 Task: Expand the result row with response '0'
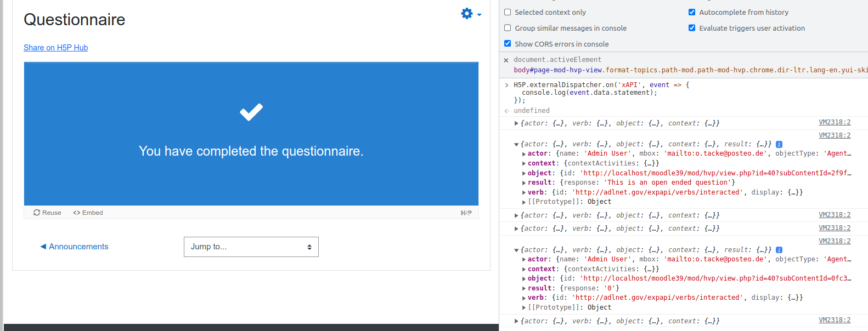tap(524, 288)
